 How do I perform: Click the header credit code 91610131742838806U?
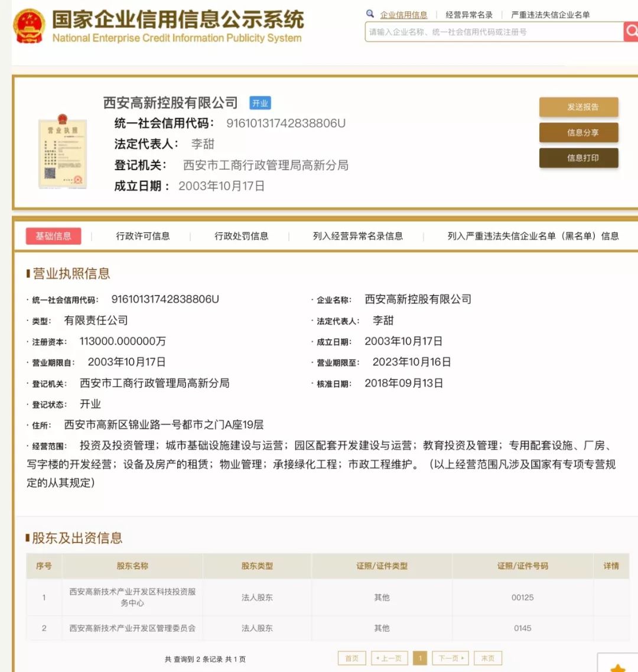click(x=286, y=124)
